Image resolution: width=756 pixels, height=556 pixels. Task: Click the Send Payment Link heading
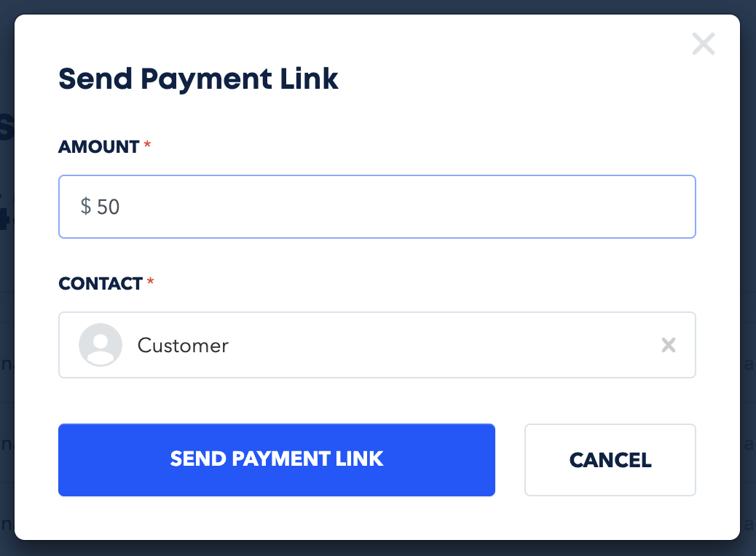[198, 79]
